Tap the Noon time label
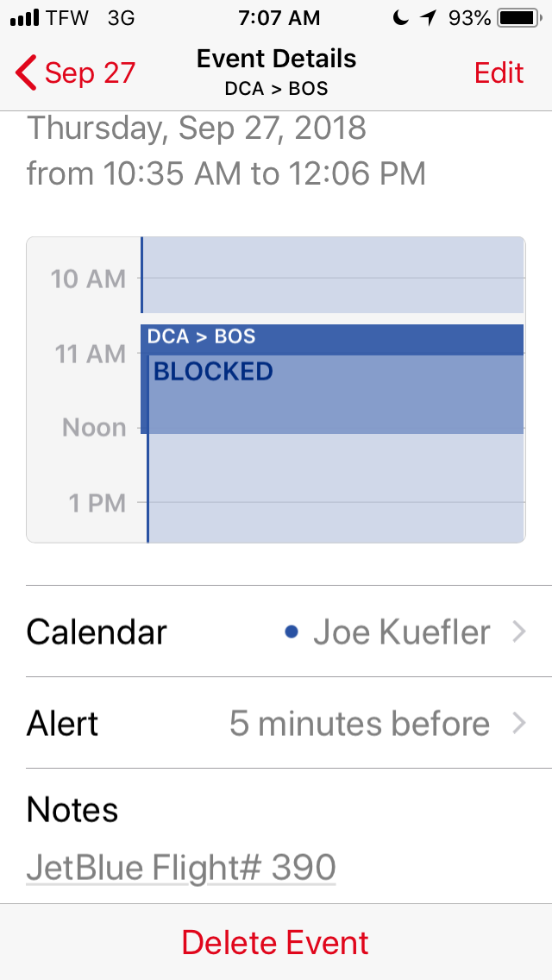Image resolution: width=552 pixels, height=980 pixels. click(x=94, y=428)
